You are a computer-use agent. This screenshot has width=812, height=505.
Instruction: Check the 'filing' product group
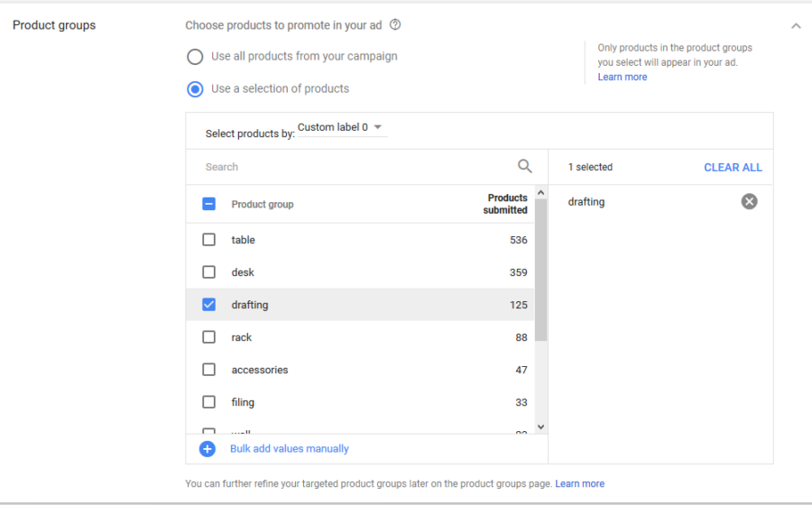coord(208,402)
